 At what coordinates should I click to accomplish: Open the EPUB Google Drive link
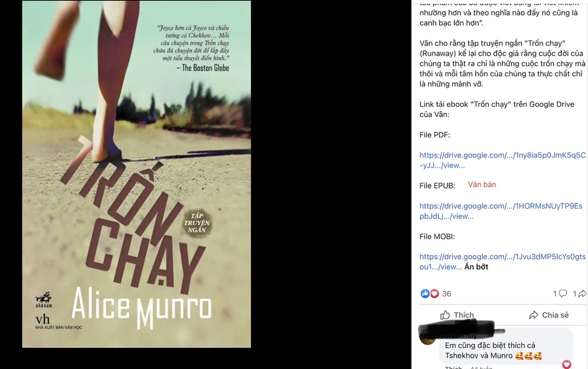pos(500,211)
